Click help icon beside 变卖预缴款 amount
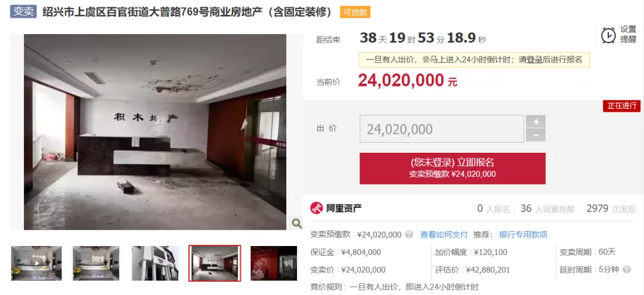Viewport: 644px width, 295px height. (408, 235)
